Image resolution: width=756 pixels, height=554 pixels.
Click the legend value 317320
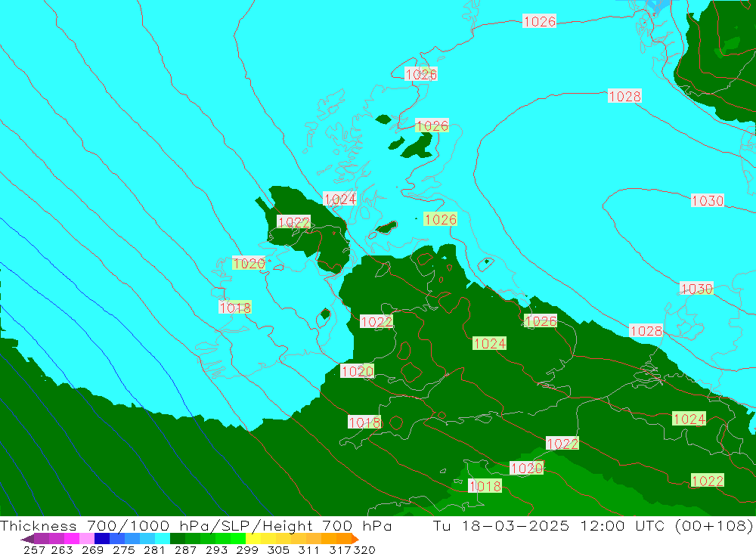352,549
